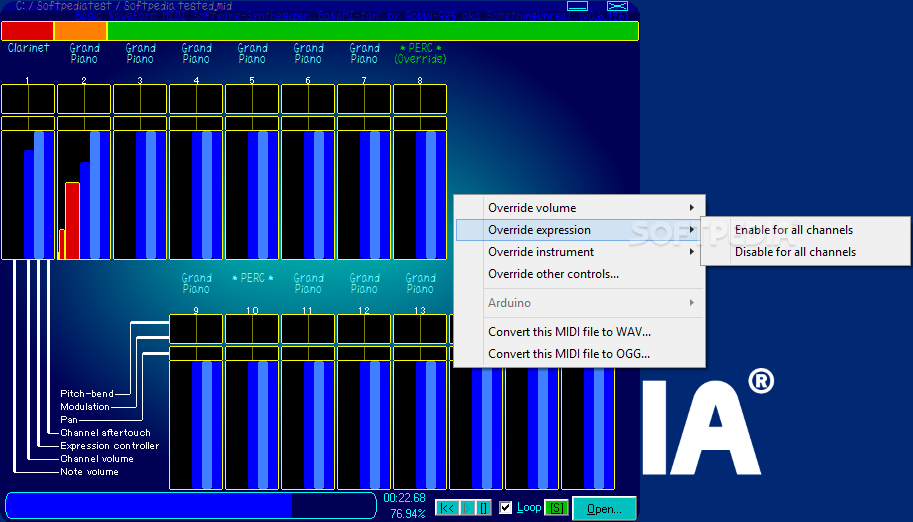Click channel 5 pitch-bend box
The height and width of the screenshot is (522, 913).
pos(252,99)
